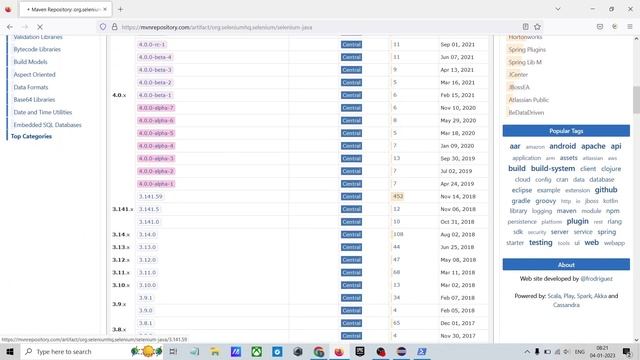Toggle reader view icon in address bar
The width and height of the screenshot is (640, 360).
(x=525, y=27)
